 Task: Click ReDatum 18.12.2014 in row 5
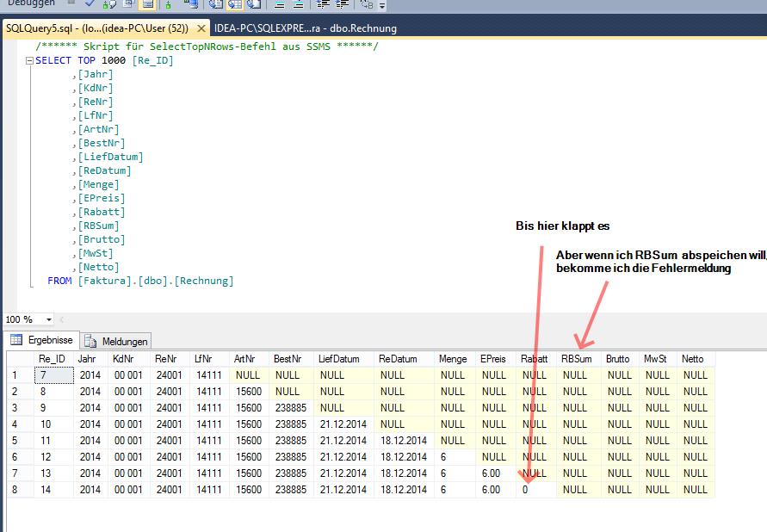(404, 441)
